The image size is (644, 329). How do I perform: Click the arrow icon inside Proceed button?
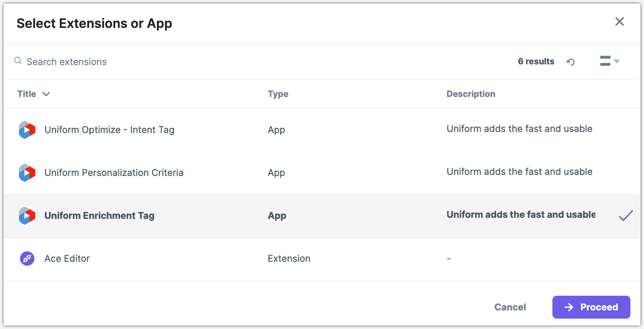tap(569, 307)
